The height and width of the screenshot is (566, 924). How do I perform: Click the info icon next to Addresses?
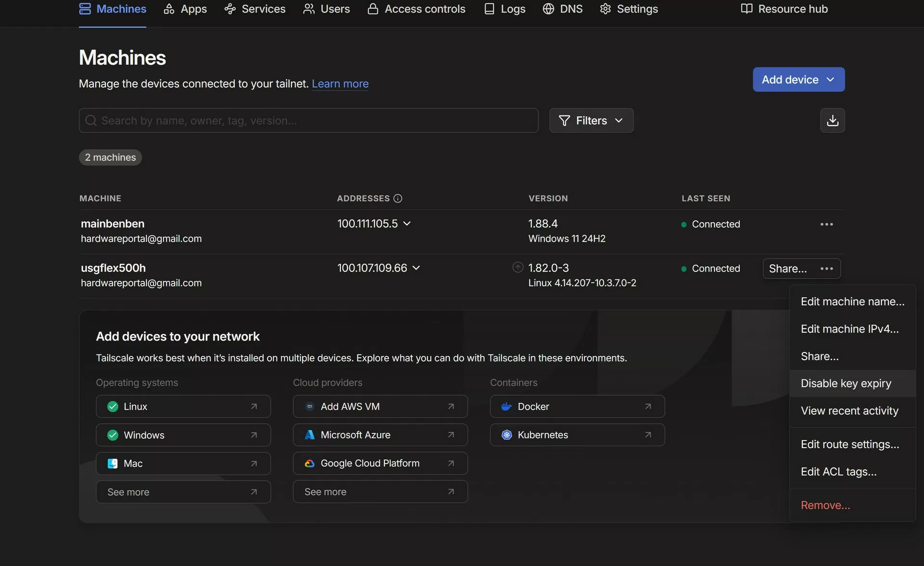pyautogui.click(x=398, y=198)
